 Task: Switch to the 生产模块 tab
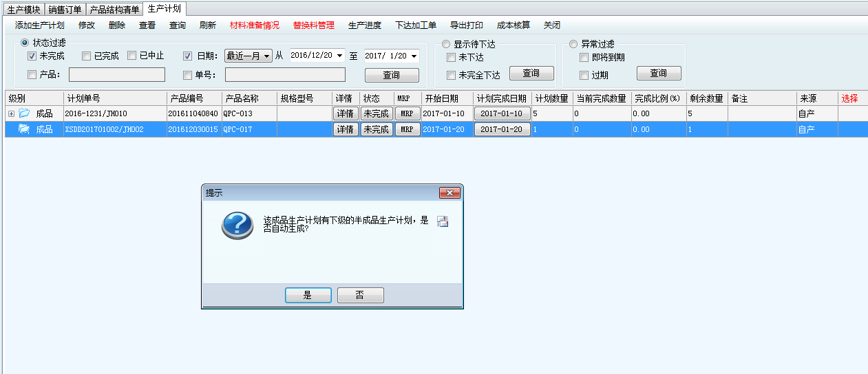click(23, 10)
